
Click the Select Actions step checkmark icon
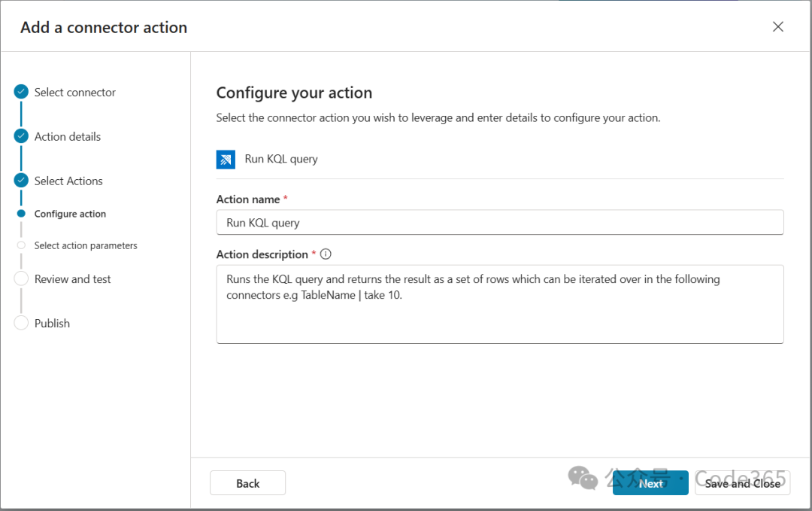(x=21, y=181)
